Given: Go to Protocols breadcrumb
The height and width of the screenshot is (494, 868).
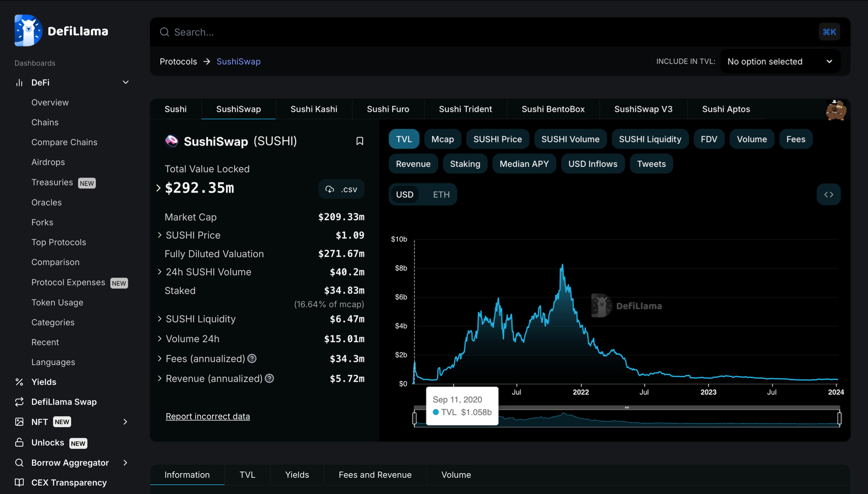Looking at the screenshot, I should click(x=178, y=61).
